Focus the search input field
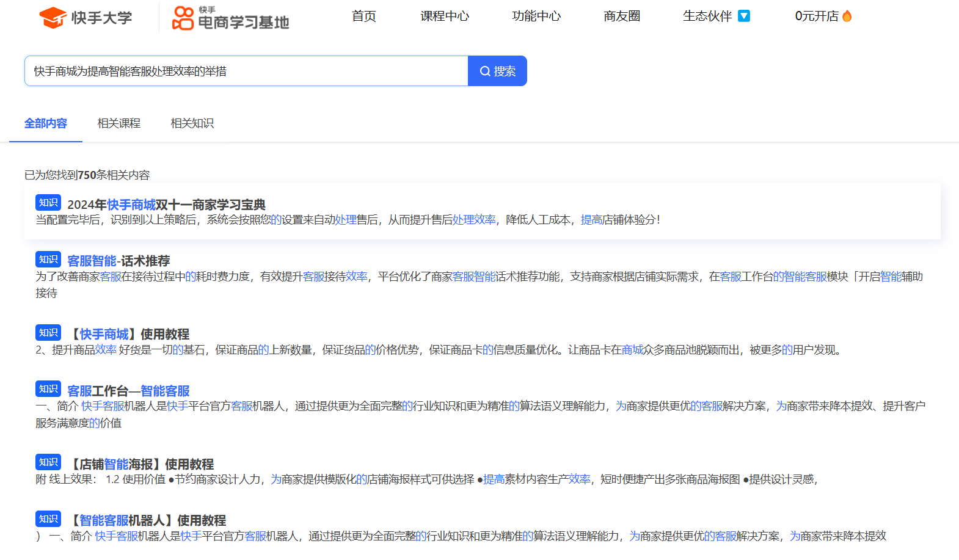959x560 pixels. pyautogui.click(x=246, y=71)
